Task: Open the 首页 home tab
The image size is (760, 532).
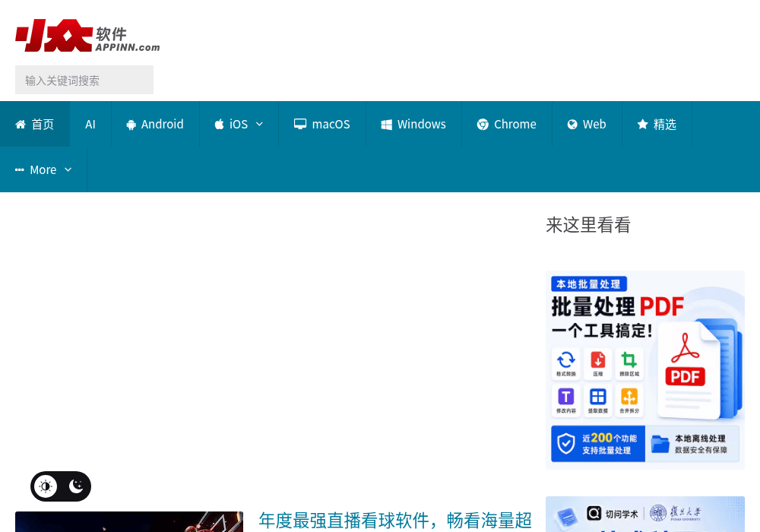Action: click(35, 124)
